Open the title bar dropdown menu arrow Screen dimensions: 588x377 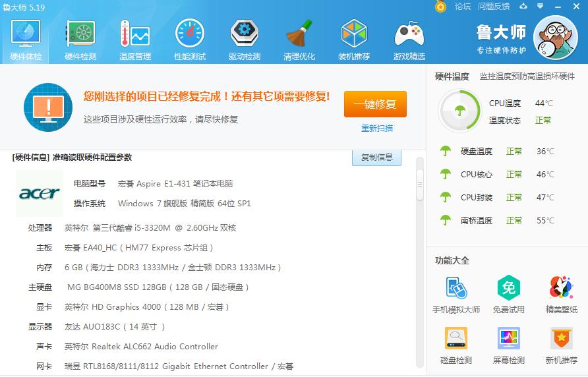coord(540,7)
